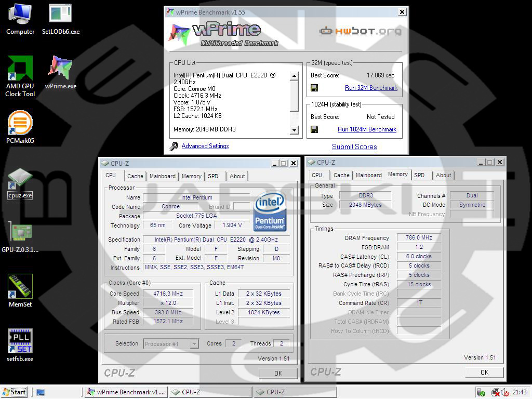Minimize the left CPU-Z window
532x399 pixels.
coord(275,163)
